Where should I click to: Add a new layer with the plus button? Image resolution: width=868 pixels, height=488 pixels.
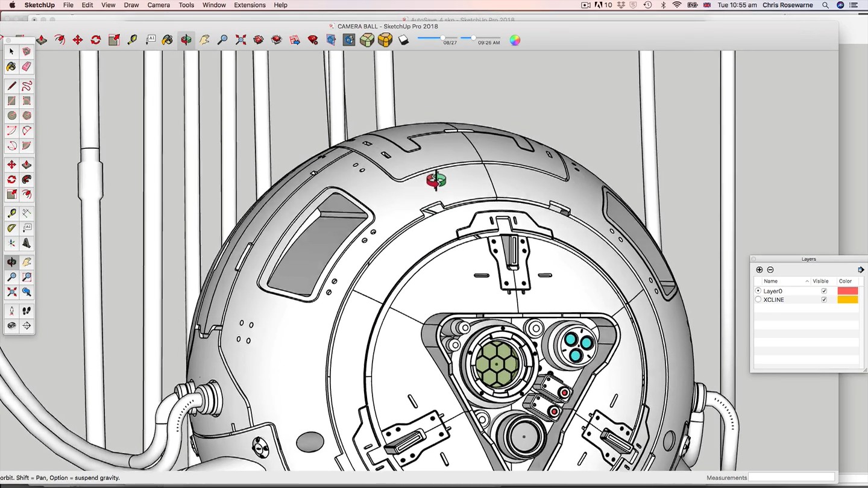click(x=759, y=270)
